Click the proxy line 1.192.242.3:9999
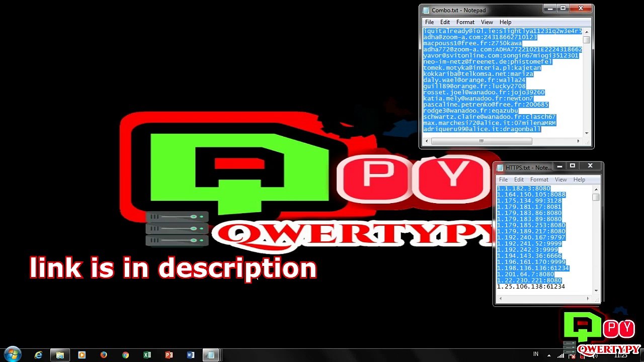 [x=527, y=250]
